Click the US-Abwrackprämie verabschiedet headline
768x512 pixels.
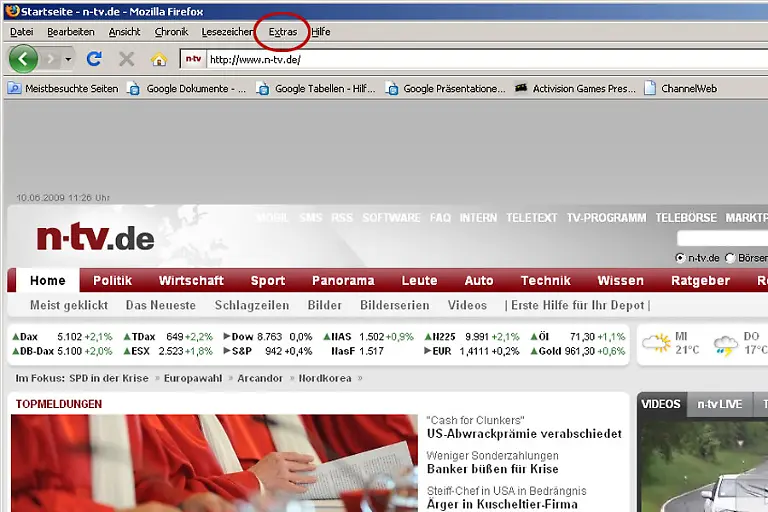(x=523, y=434)
